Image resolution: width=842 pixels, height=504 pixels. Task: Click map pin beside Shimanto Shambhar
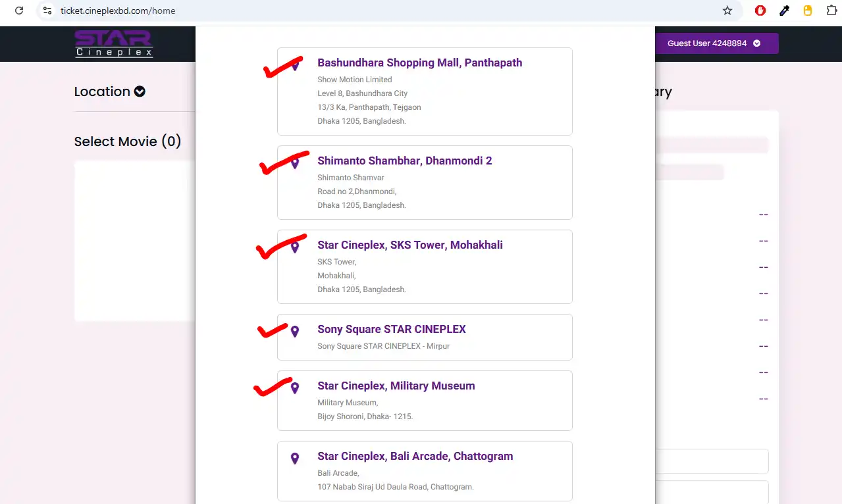pyautogui.click(x=295, y=162)
